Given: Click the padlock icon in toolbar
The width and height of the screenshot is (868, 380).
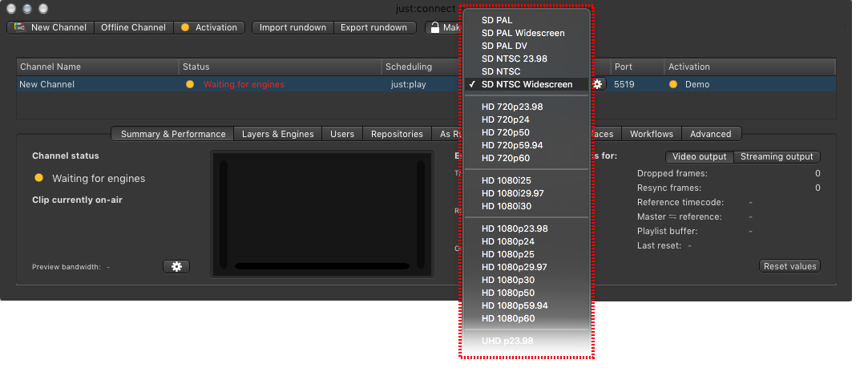Looking at the screenshot, I should pos(434,28).
